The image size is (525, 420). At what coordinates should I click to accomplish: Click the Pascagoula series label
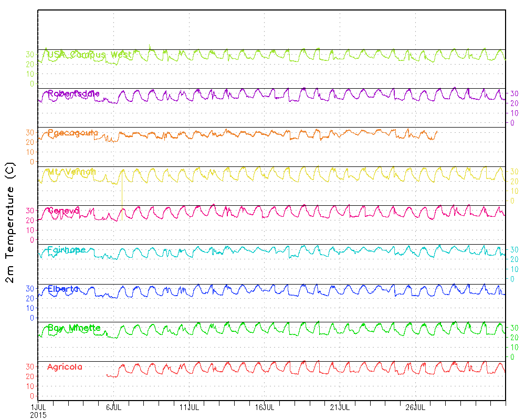click(x=72, y=133)
